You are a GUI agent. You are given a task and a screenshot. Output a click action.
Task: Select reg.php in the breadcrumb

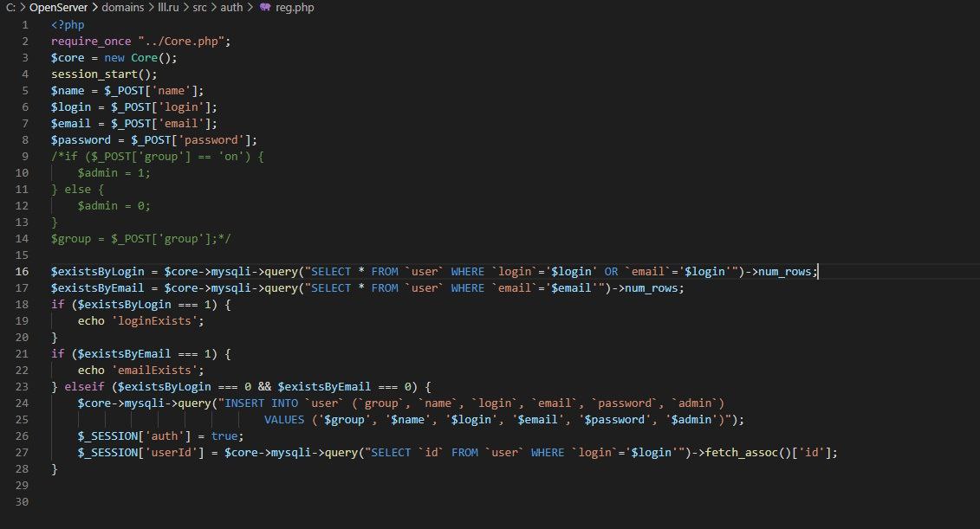tap(295, 8)
